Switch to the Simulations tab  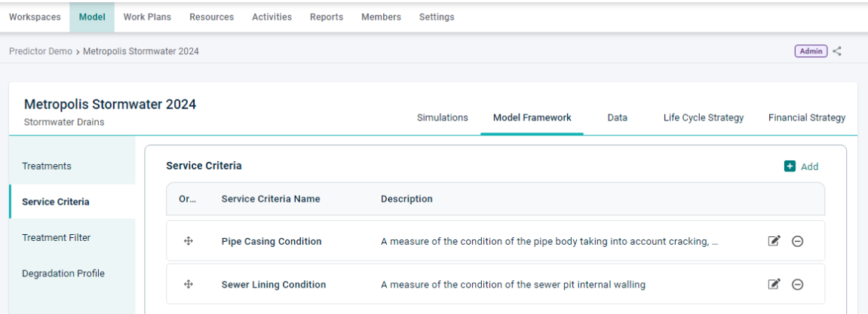443,117
